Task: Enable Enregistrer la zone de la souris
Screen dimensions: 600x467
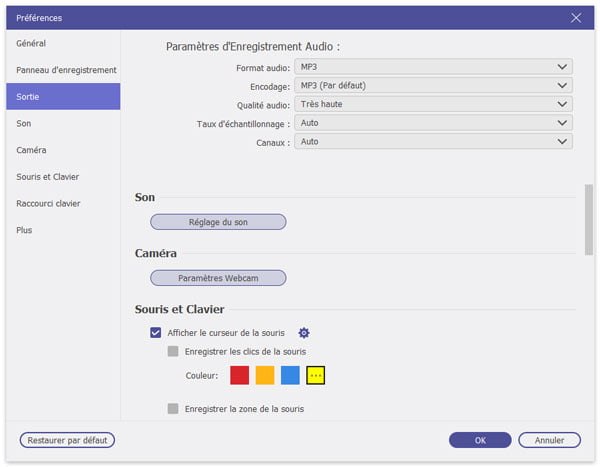Action: [173, 408]
